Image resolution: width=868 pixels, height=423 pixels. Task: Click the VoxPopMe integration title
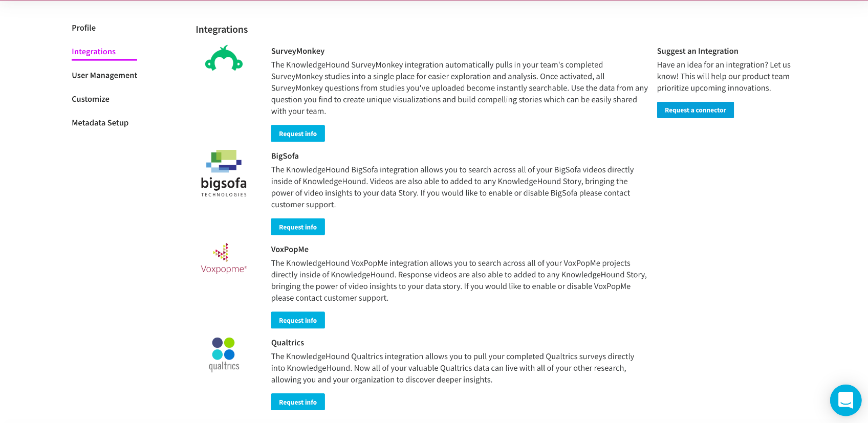[290, 250]
